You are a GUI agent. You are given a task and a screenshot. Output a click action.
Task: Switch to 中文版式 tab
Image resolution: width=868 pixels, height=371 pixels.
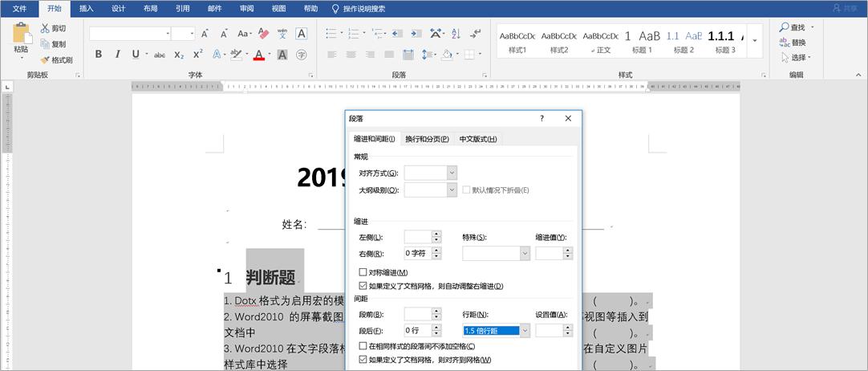[478, 139]
